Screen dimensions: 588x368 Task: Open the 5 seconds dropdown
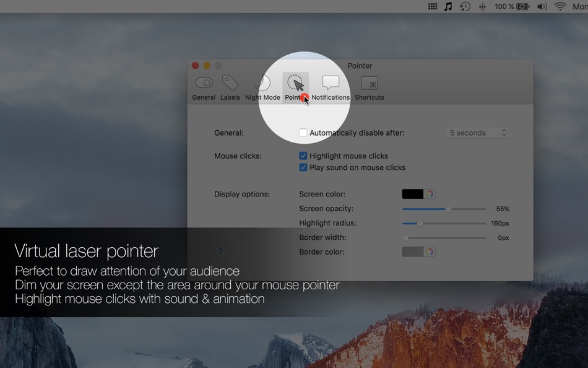(x=477, y=133)
